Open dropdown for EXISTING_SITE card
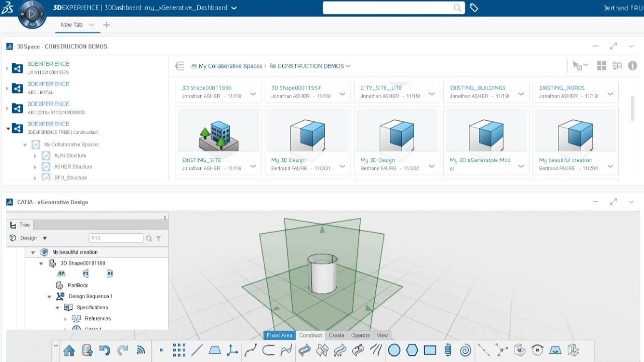The height and width of the screenshot is (362, 644). click(x=253, y=166)
